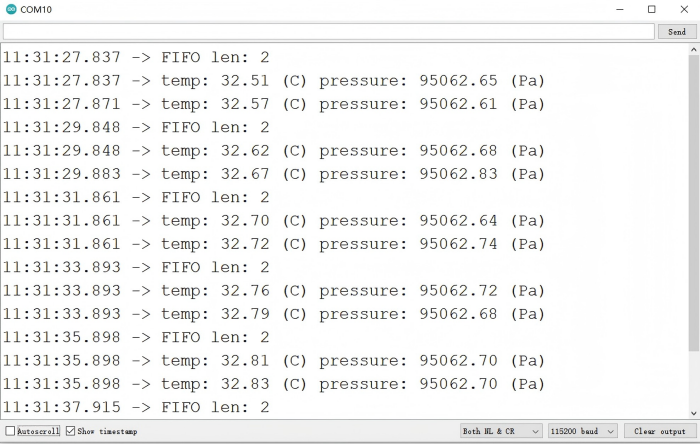This screenshot has height=444, width=700.
Task: Focus the serial message input field
Action: click(x=328, y=31)
